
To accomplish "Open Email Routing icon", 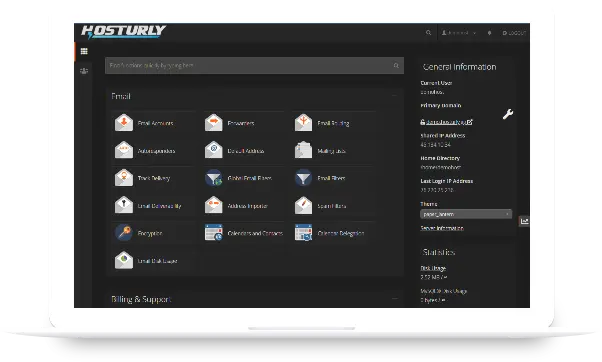I will pyautogui.click(x=303, y=123).
